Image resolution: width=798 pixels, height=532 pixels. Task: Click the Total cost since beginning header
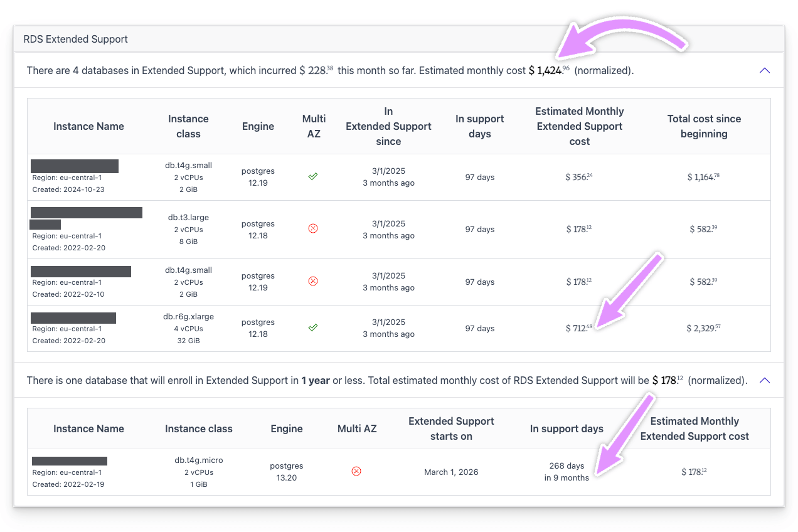pyautogui.click(x=704, y=126)
